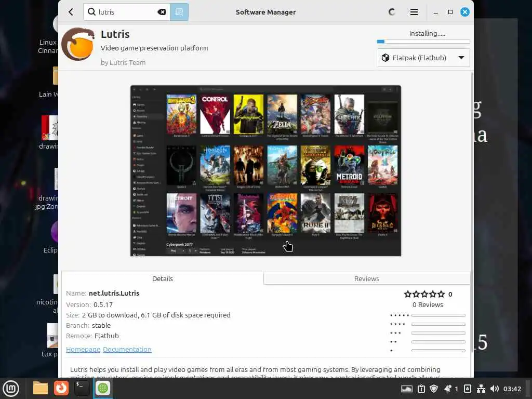Go back using the header back arrow
The height and width of the screenshot is (399, 532).
pos(71,12)
